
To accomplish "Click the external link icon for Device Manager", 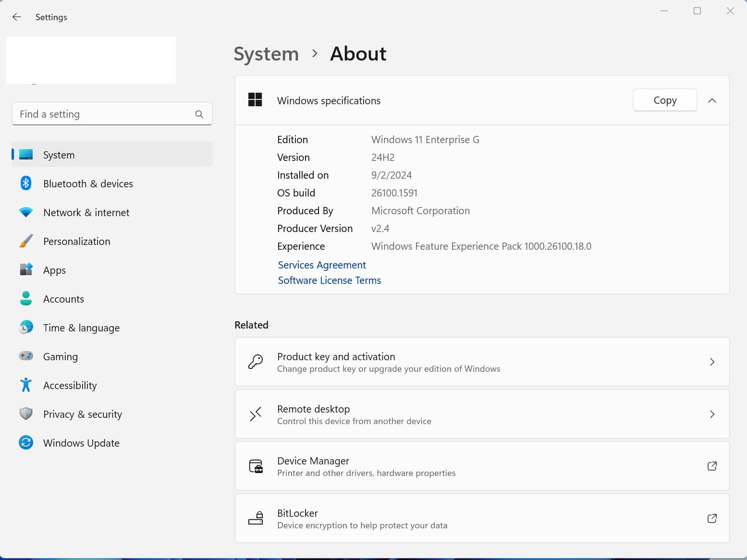I will (712, 466).
